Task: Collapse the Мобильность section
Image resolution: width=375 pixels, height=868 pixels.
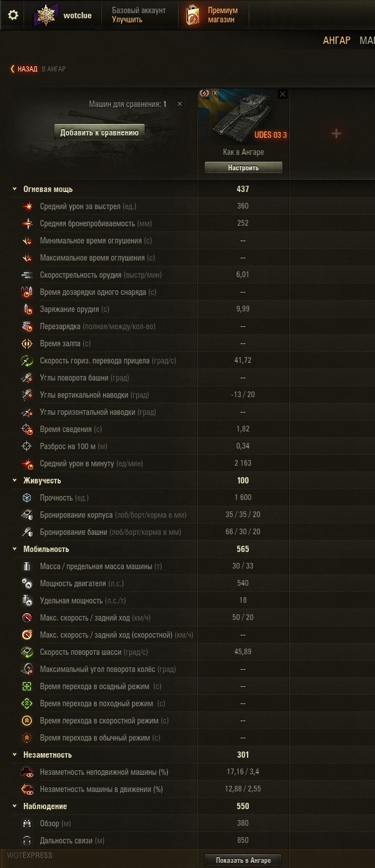Action: (15, 549)
